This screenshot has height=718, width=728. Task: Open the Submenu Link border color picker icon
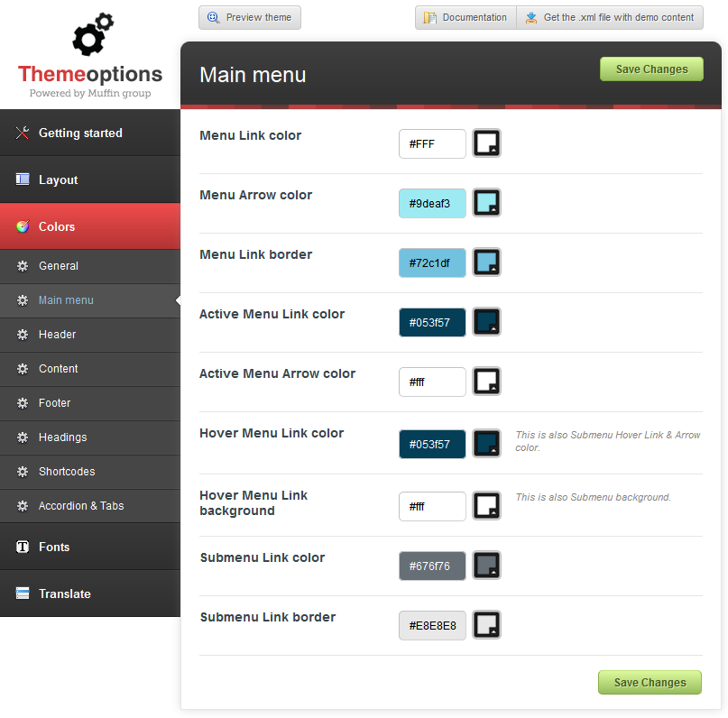pos(487,625)
